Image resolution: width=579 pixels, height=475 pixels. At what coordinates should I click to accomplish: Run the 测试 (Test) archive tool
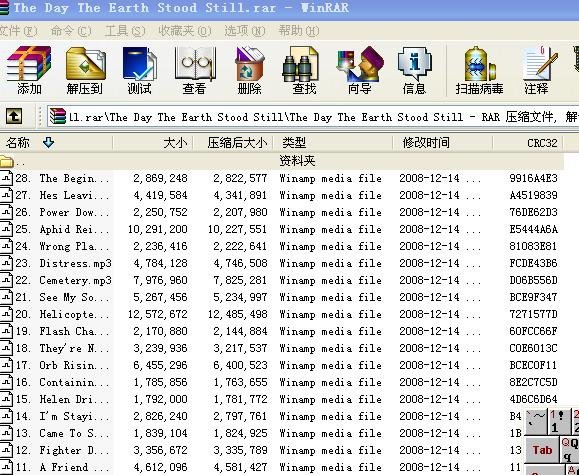[x=139, y=69]
